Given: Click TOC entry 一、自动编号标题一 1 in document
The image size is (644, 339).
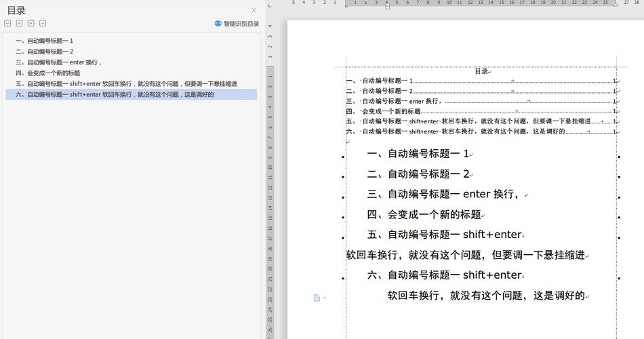Looking at the screenshot, I should coord(482,81).
